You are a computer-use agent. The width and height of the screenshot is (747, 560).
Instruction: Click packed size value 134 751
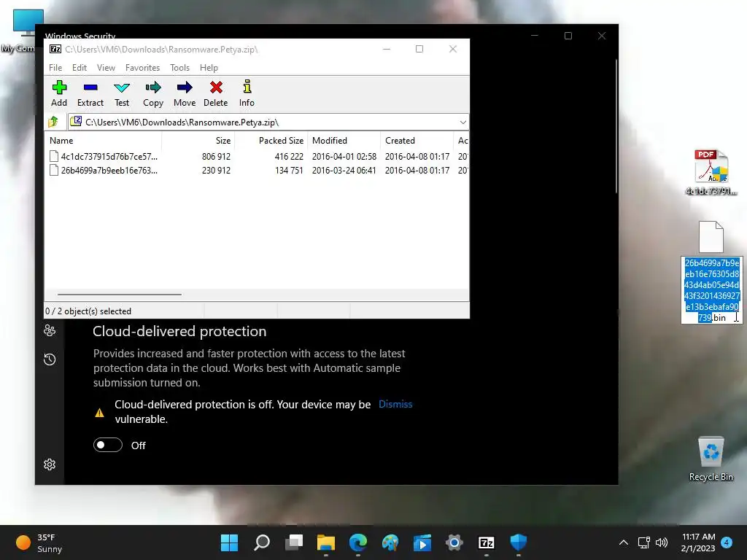click(289, 170)
